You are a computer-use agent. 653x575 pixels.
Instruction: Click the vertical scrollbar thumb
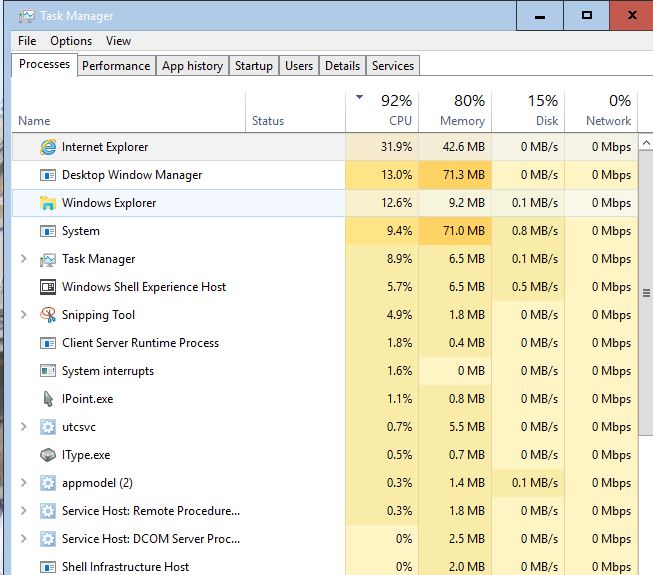point(646,294)
